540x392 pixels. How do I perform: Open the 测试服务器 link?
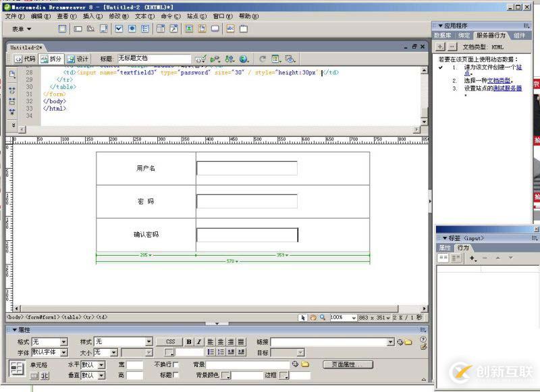[508, 88]
